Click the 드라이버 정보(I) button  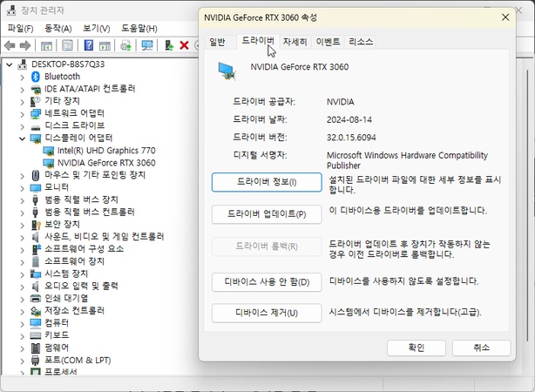pyautogui.click(x=267, y=182)
